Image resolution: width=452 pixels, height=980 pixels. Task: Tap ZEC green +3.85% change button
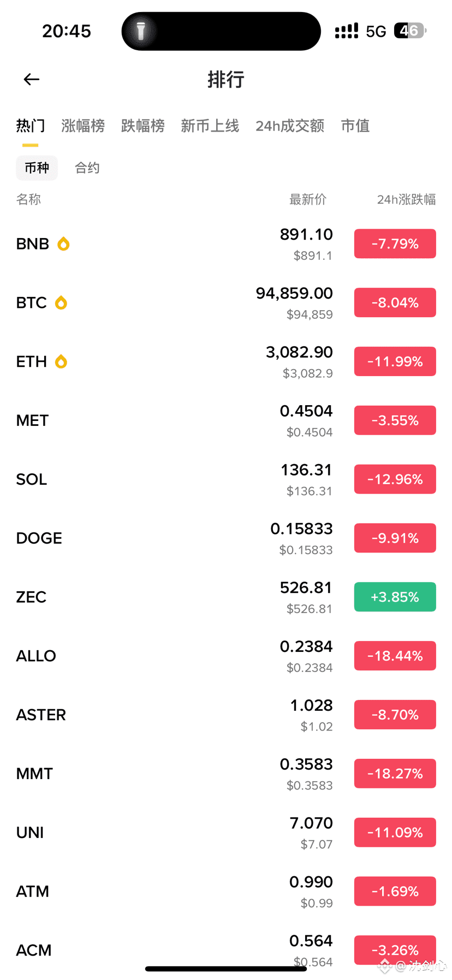[395, 597]
